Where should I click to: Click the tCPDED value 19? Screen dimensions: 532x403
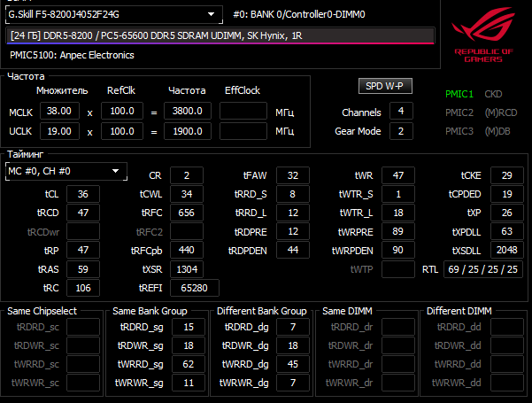[507, 194]
